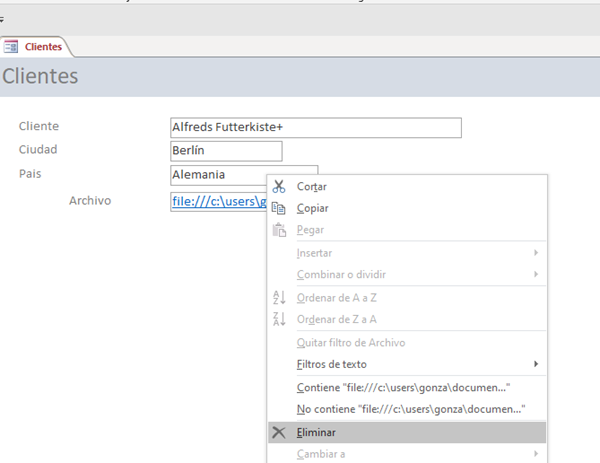600x463 pixels.
Task: Open the Filtros de texto submenu
Action: click(x=332, y=364)
